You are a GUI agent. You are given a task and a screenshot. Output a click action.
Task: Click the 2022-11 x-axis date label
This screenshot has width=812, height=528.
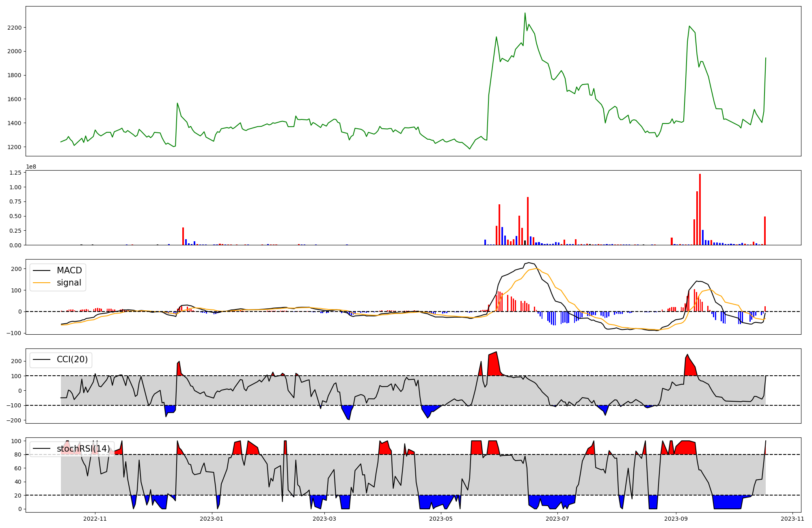click(x=95, y=518)
